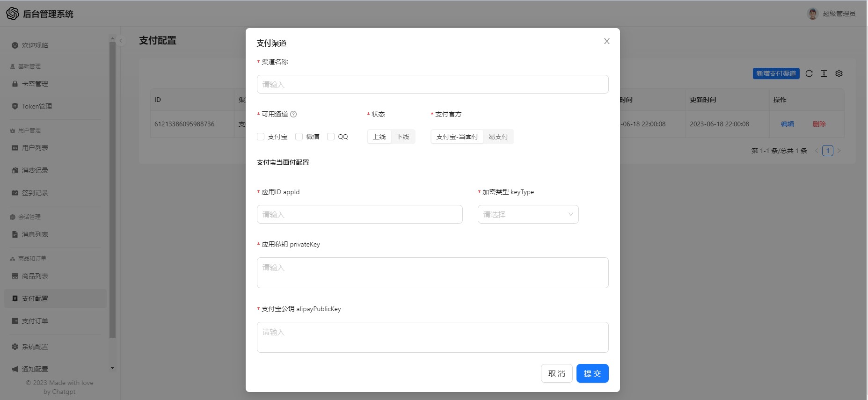Close the 支付渠道 dialog with X
The width and height of the screenshot is (868, 400).
pyautogui.click(x=606, y=41)
